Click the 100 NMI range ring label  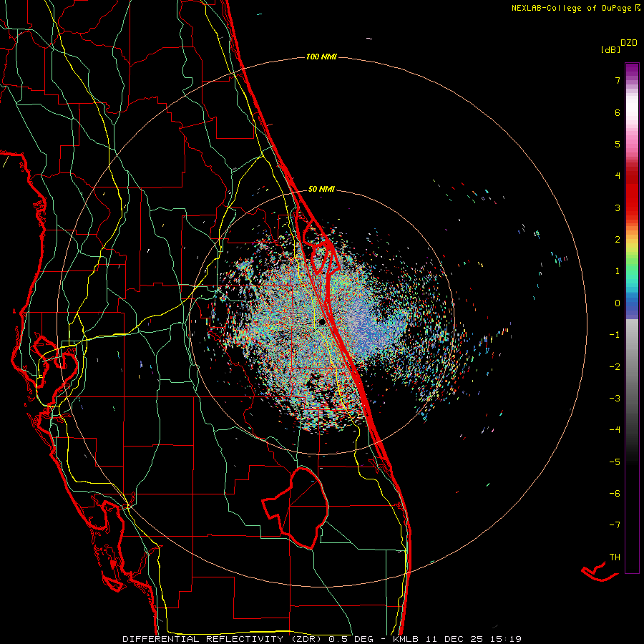321,57
